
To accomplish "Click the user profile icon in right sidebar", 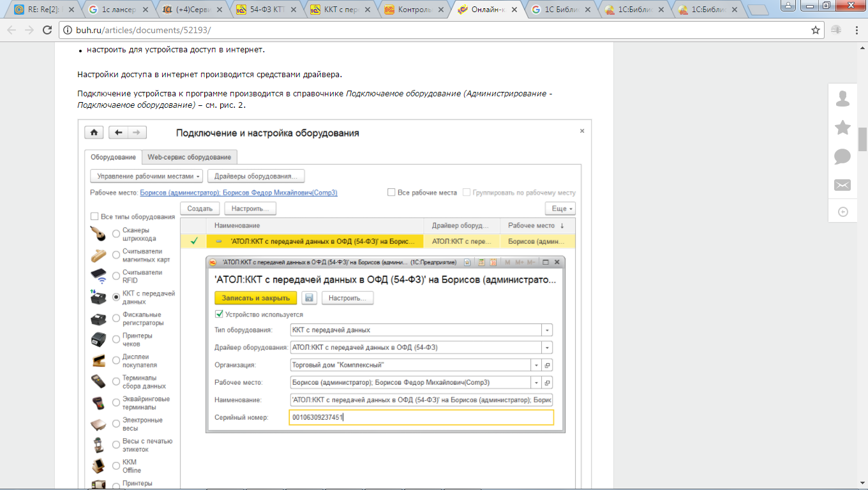I will point(842,99).
